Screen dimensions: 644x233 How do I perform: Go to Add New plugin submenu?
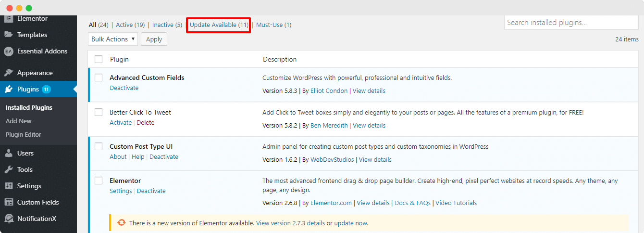[19, 121]
